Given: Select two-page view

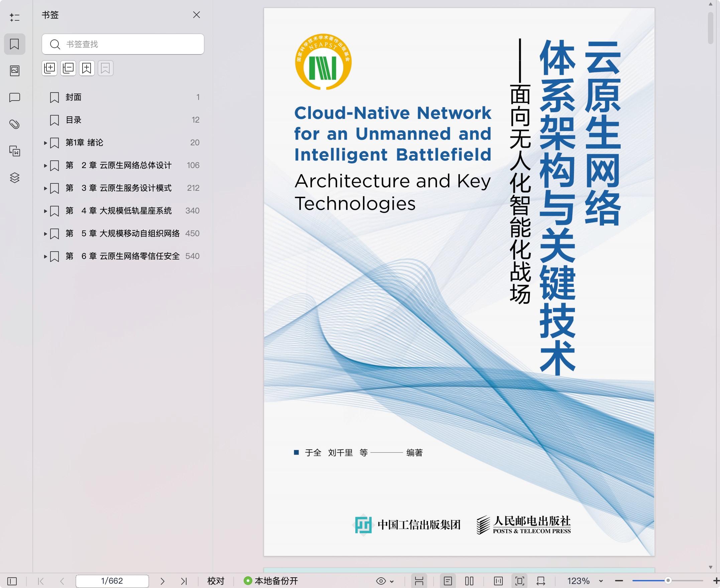Looking at the screenshot, I should pos(469,581).
